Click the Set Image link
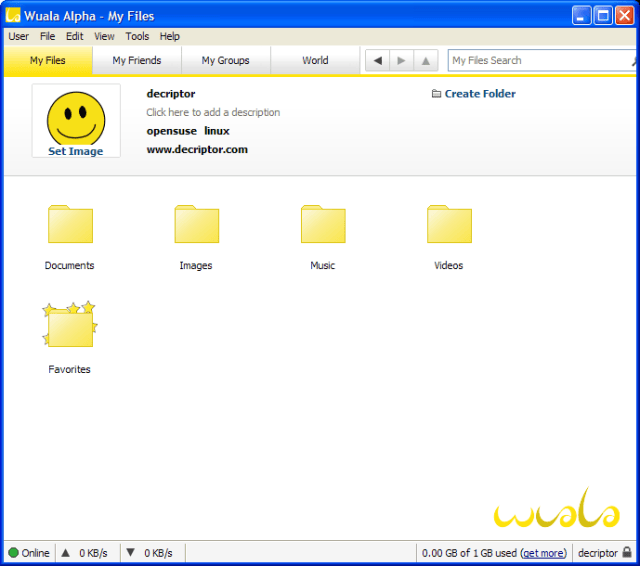The width and height of the screenshot is (640, 566). pos(76,151)
